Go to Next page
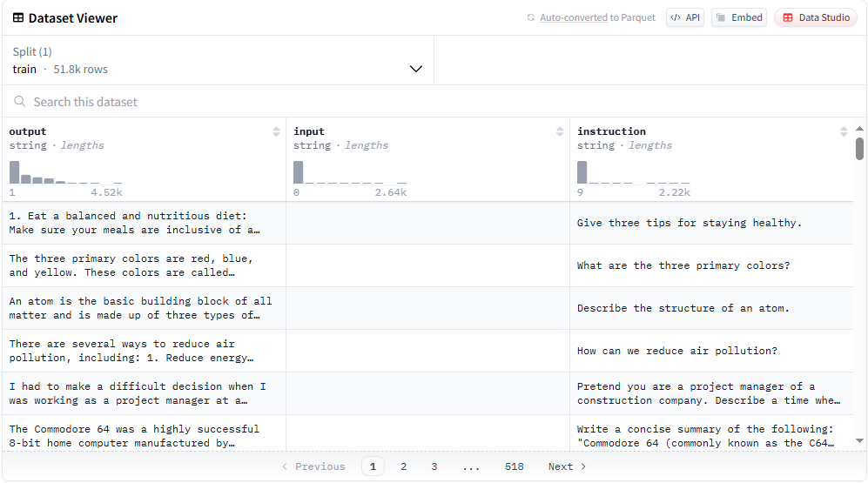This screenshot has height=483, width=868. pos(567,466)
